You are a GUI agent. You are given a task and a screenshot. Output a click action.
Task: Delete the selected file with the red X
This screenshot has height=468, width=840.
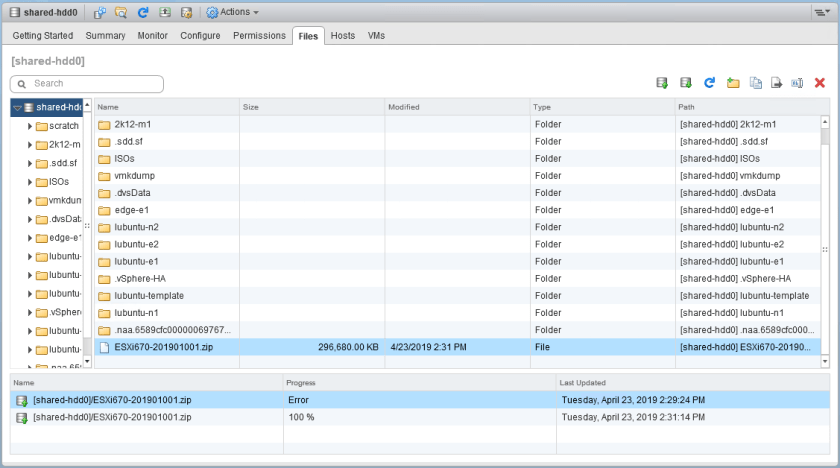(820, 83)
